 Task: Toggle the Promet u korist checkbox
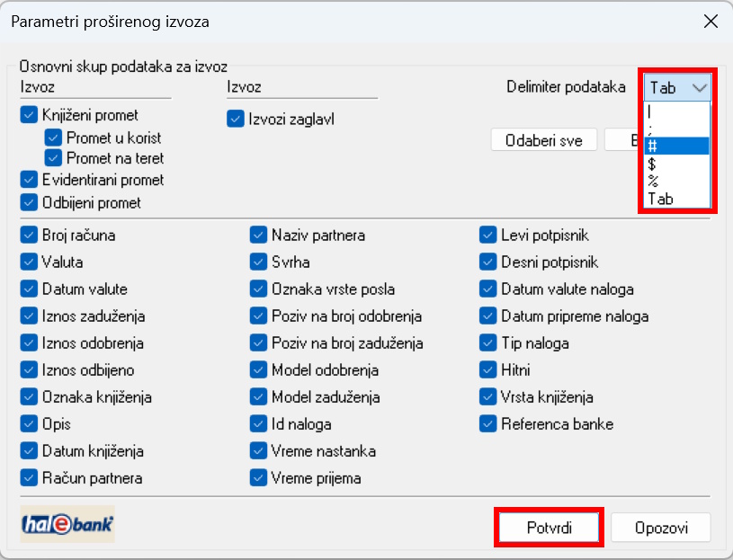[x=53, y=138]
